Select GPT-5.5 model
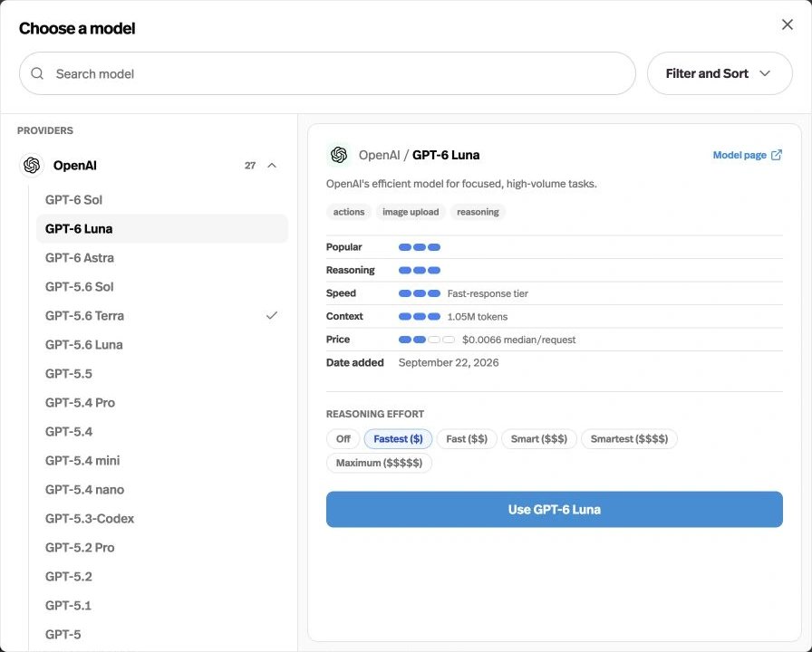Image resolution: width=812 pixels, height=652 pixels. [x=161, y=374]
